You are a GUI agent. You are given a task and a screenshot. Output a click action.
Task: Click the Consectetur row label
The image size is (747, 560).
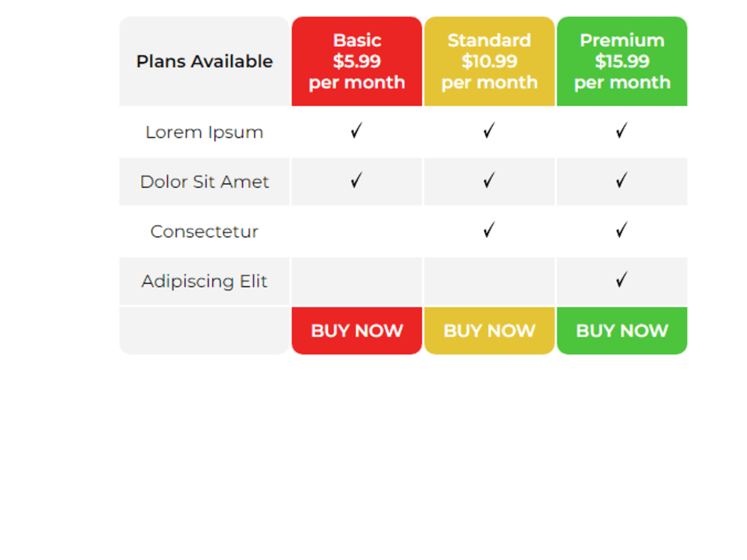[x=204, y=231]
